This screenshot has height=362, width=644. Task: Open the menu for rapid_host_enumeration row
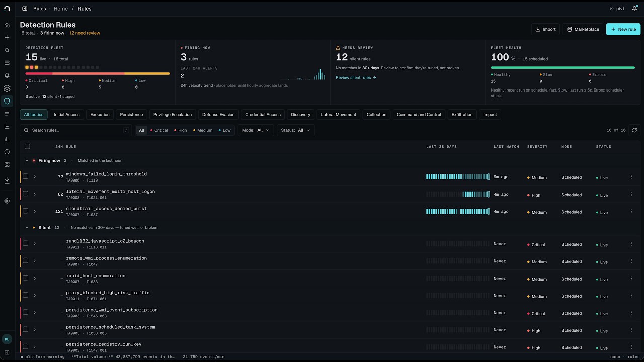pos(631,278)
